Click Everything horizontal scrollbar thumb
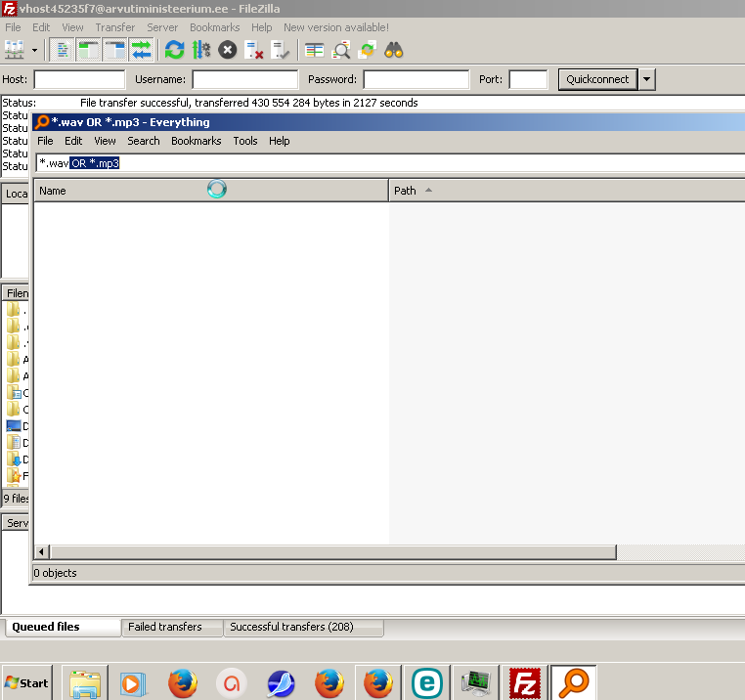The width and height of the screenshot is (745, 700). 333,551
